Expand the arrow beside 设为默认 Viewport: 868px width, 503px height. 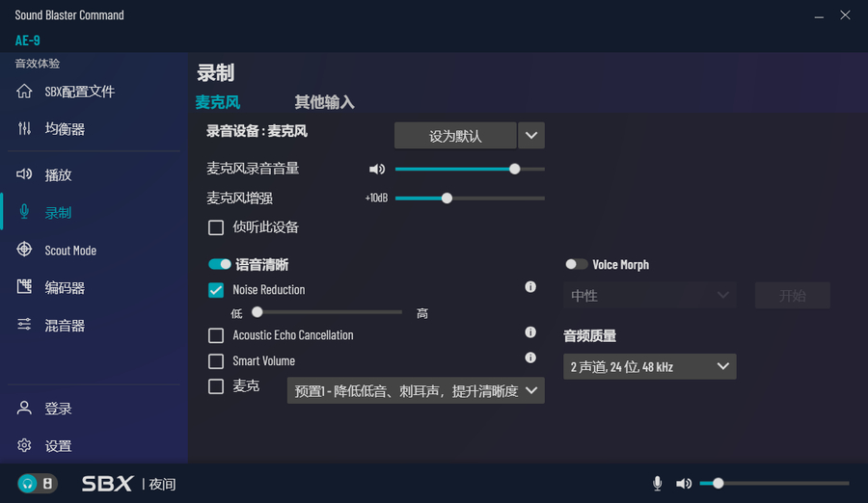click(x=531, y=136)
